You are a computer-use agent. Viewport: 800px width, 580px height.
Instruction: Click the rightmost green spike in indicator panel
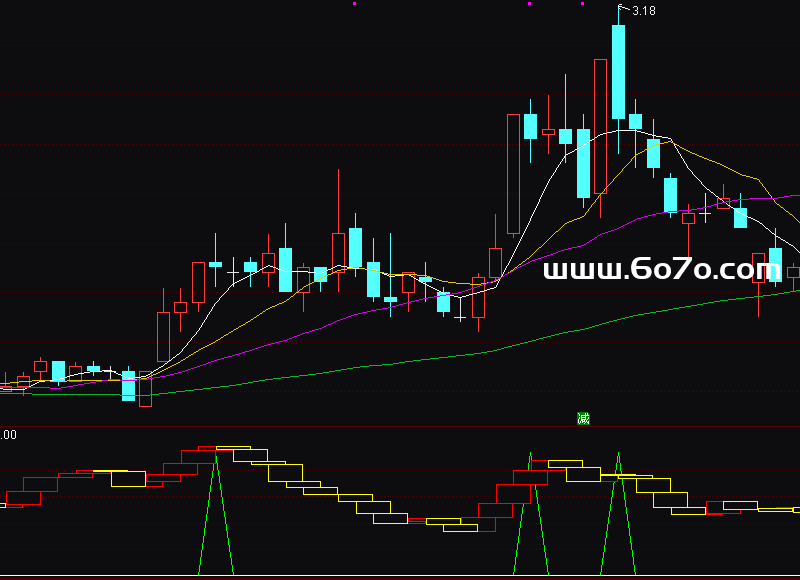click(619, 510)
